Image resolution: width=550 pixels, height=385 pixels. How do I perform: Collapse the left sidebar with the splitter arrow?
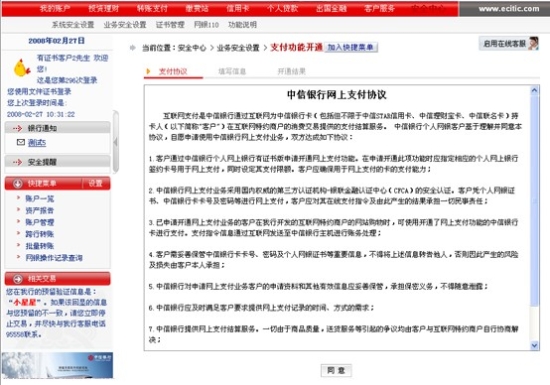coord(115,142)
